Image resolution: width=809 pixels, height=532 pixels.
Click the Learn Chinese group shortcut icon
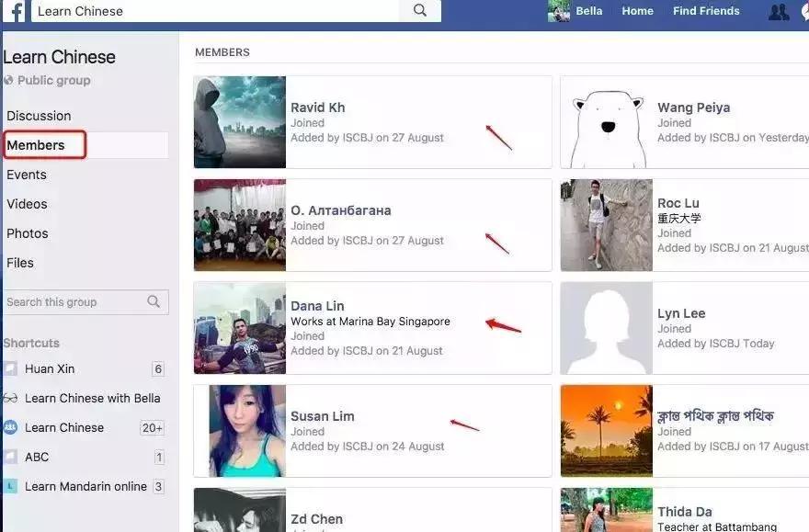(x=11, y=427)
